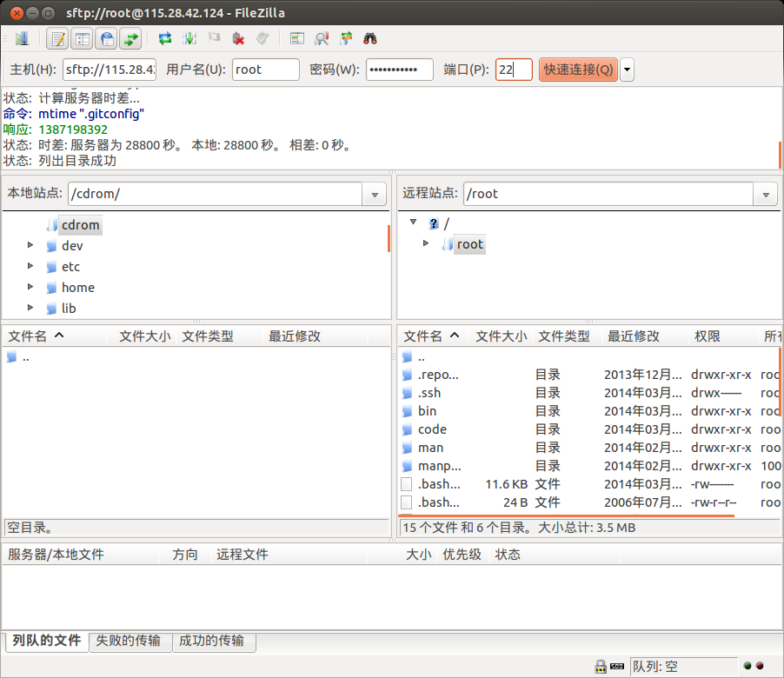Toggle directory comparison icon
Image resolution: width=784 pixels, height=678 pixels.
pyautogui.click(x=322, y=38)
